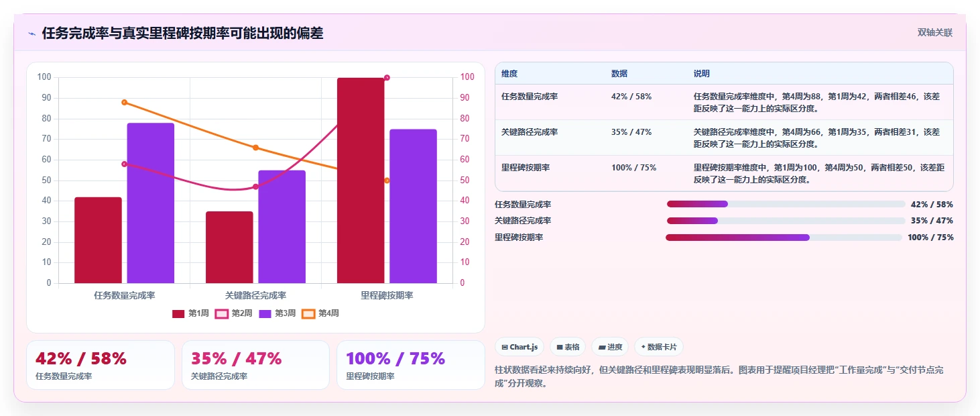The height and width of the screenshot is (416, 980).
Task: Click the pink line point at 100
Action: (387, 78)
